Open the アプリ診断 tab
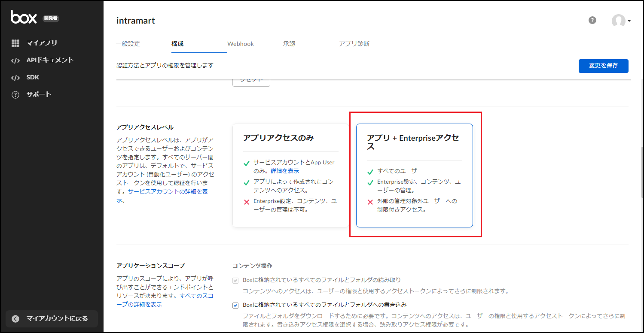 354,44
